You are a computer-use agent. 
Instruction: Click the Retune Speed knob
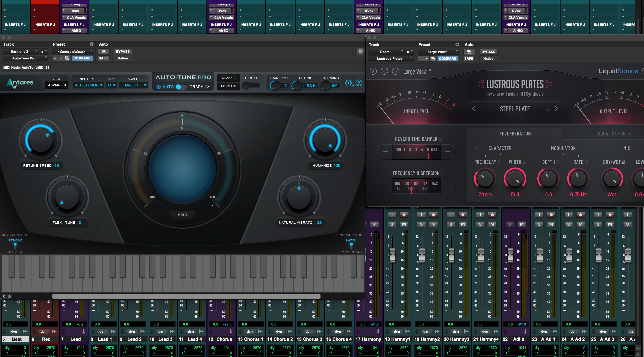point(41,140)
